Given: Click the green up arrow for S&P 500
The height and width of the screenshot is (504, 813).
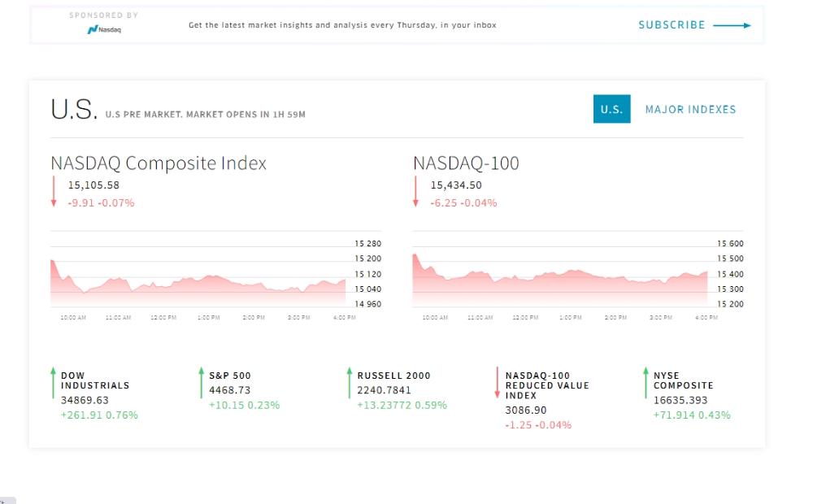Looking at the screenshot, I should tap(201, 383).
